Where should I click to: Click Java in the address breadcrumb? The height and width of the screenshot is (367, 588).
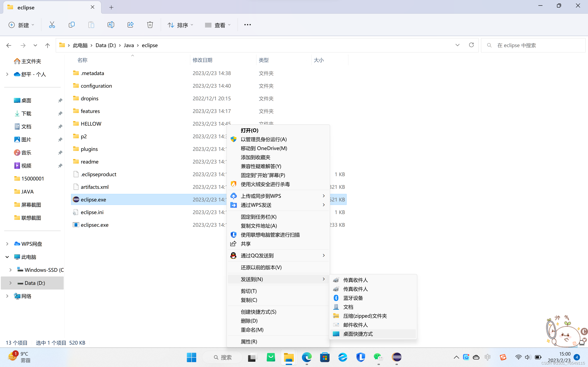(x=129, y=45)
